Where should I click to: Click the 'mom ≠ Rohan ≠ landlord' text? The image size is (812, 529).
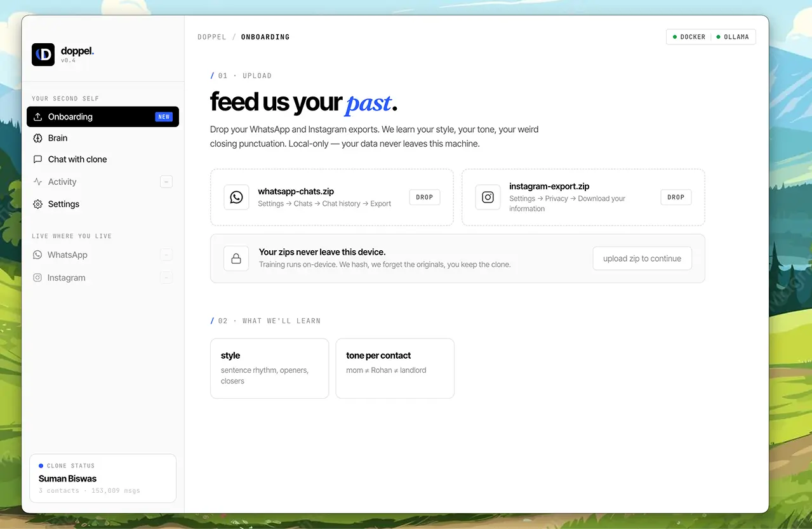pos(386,370)
